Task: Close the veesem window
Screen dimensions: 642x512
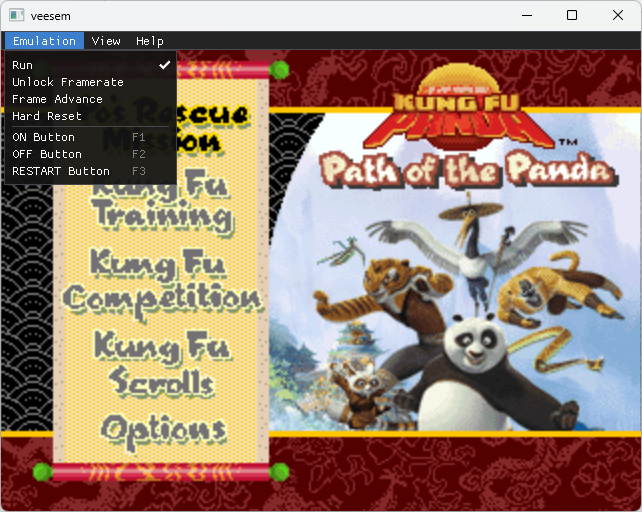Action: (x=618, y=16)
